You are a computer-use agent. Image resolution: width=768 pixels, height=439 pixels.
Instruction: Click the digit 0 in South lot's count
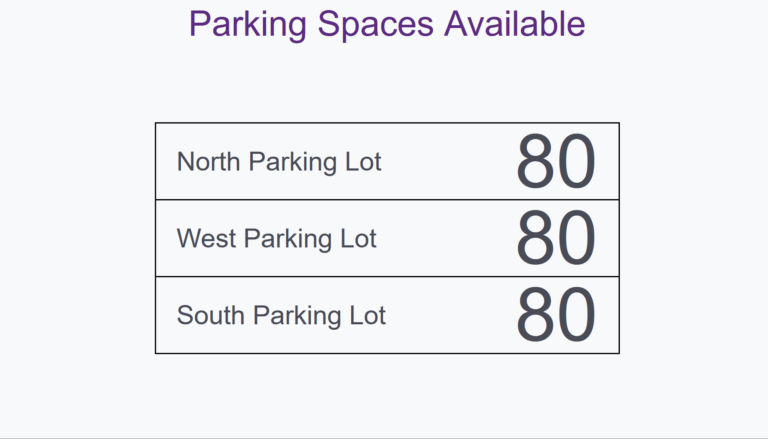coord(576,315)
